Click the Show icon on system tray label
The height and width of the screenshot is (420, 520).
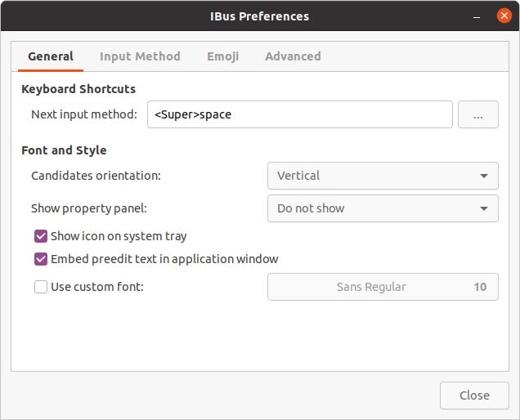119,236
